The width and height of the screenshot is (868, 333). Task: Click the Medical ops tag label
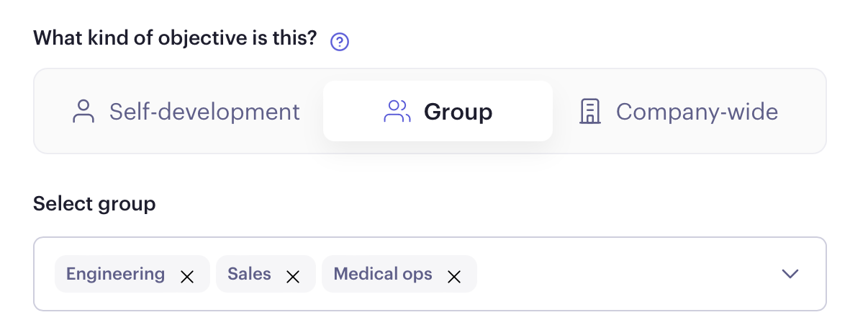383,274
